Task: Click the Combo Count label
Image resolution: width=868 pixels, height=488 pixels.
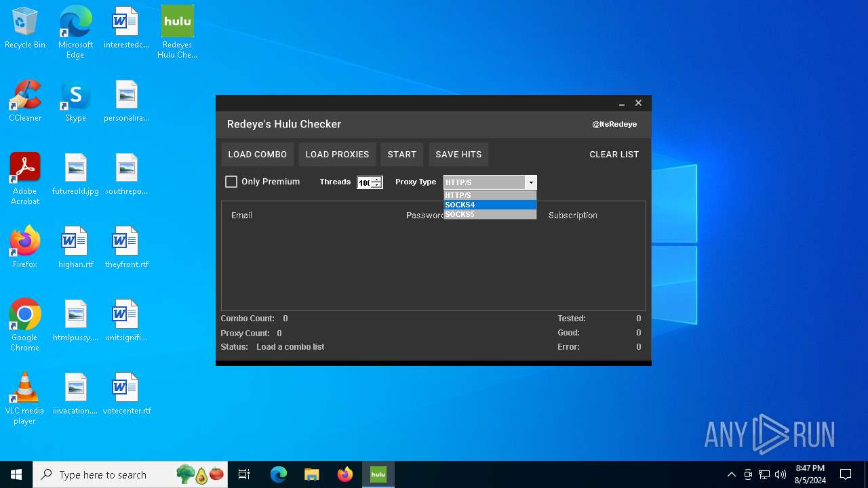Action: pos(248,319)
